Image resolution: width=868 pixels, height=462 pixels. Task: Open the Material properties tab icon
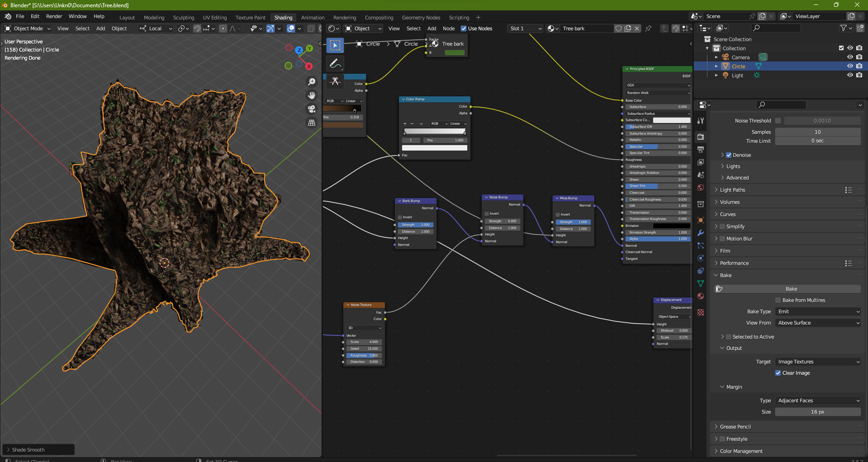(x=701, y=296)
